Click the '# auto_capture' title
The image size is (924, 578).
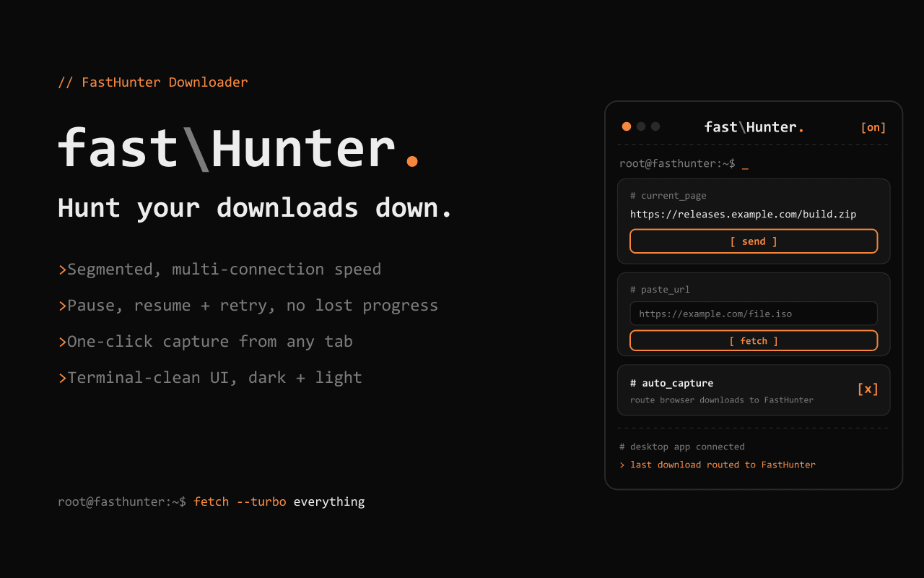671,383
